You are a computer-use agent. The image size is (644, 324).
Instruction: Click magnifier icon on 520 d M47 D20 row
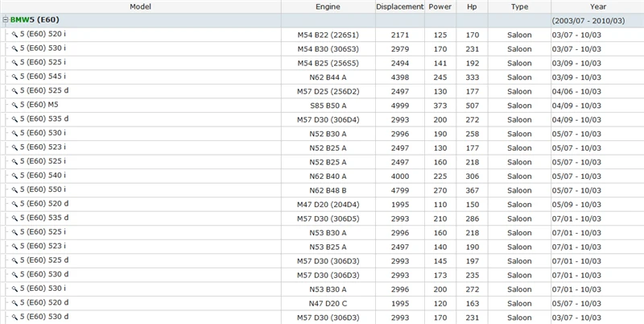(14, 205)
